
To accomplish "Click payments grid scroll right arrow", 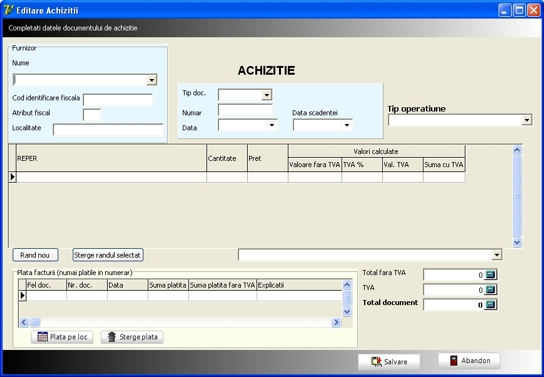I will (336, 323).
